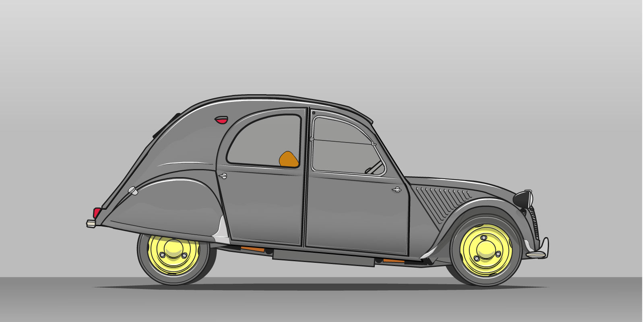The width and height of the screenshot is (644, 322).
Task: Click the yellow front wheel hub
Action: 486,250
